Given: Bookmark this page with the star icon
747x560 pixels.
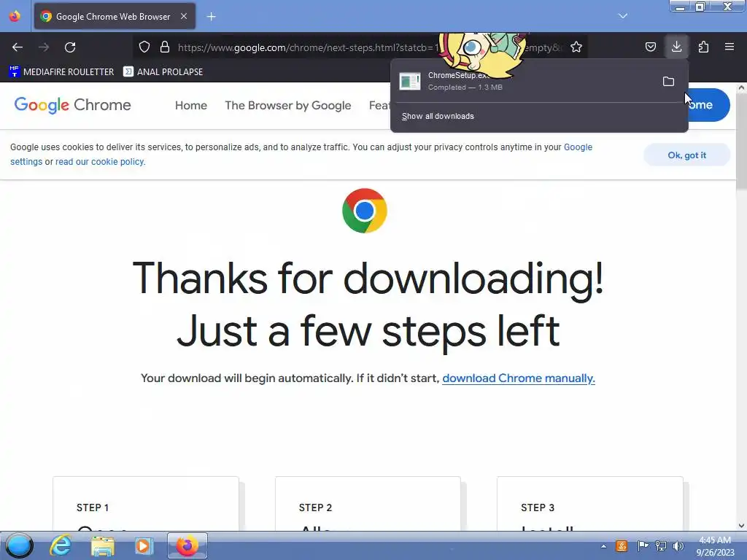Looking at the screenshot, I should coord(576,47).
